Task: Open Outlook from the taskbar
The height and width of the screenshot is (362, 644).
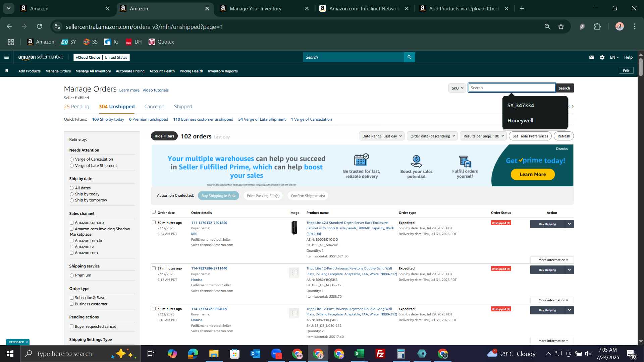Action: tap(256, 354)
